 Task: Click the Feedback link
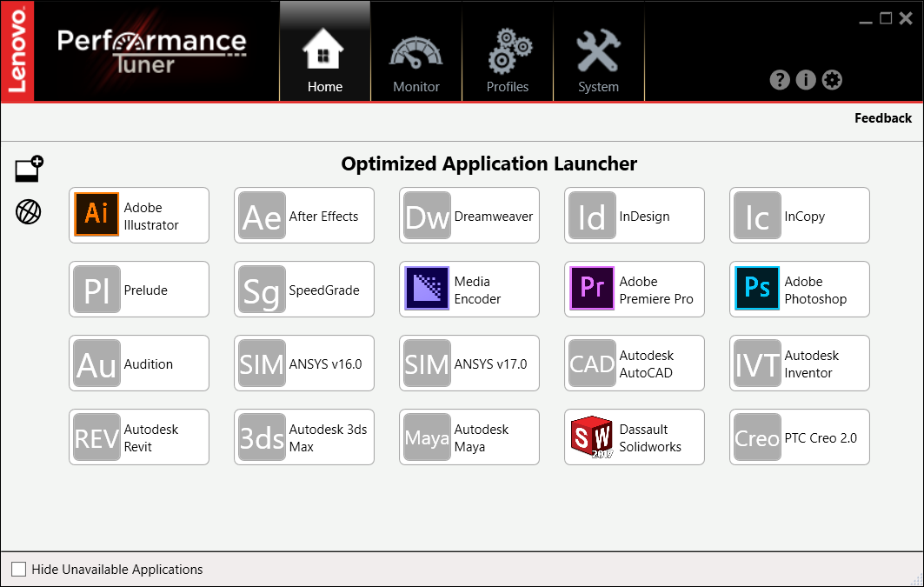(883, 118)
